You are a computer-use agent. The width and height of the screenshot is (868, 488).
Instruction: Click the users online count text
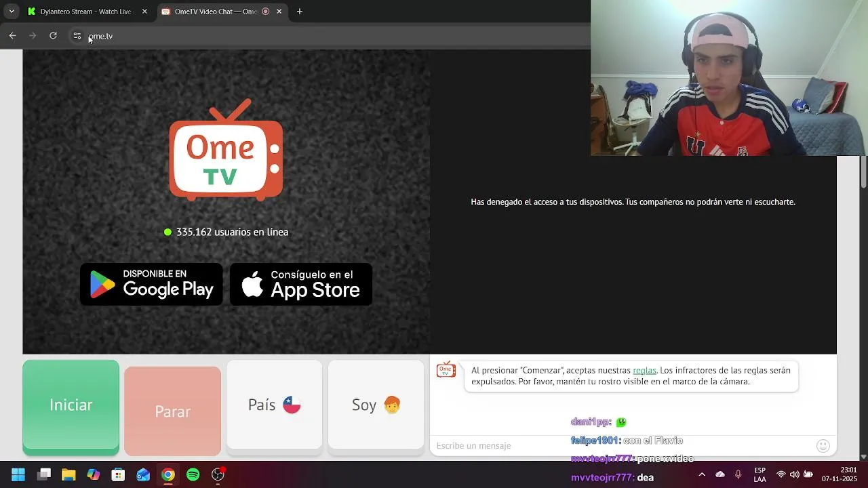coord(232,232)
